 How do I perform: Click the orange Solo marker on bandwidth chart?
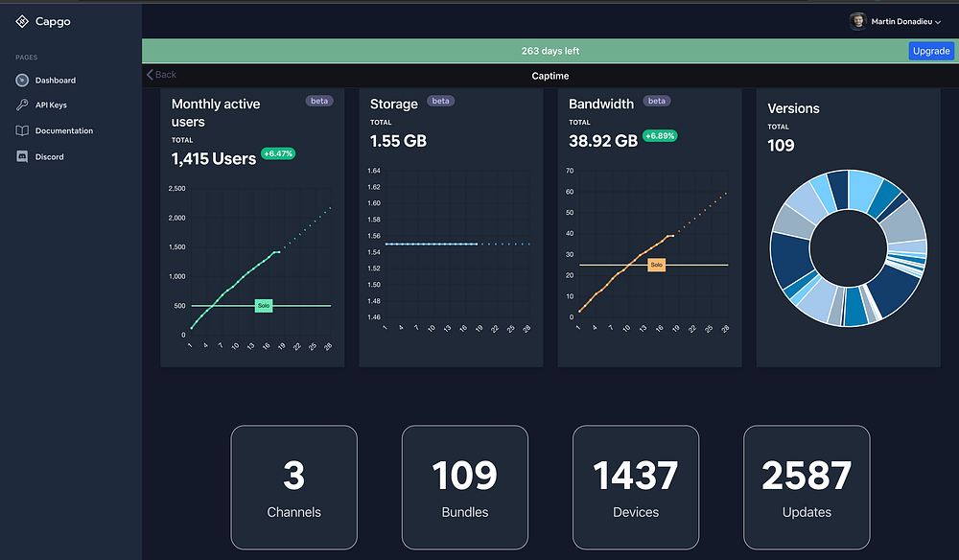[656, 265]
